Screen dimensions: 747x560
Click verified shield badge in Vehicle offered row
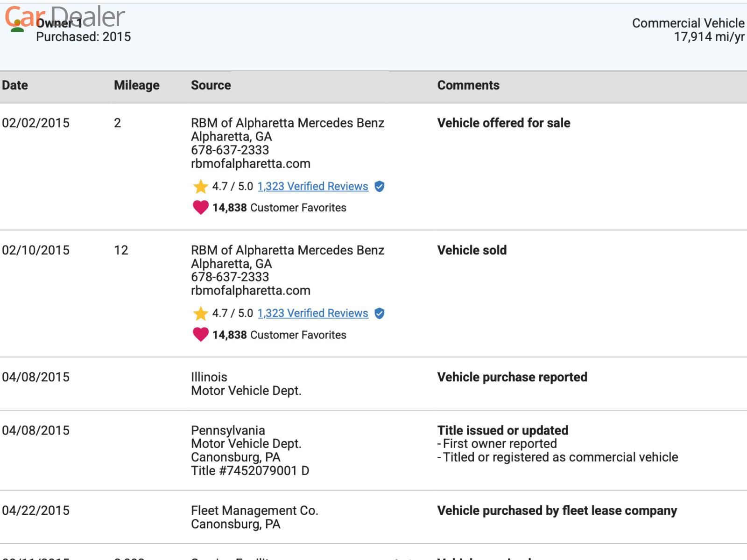(x=380, y=187)
